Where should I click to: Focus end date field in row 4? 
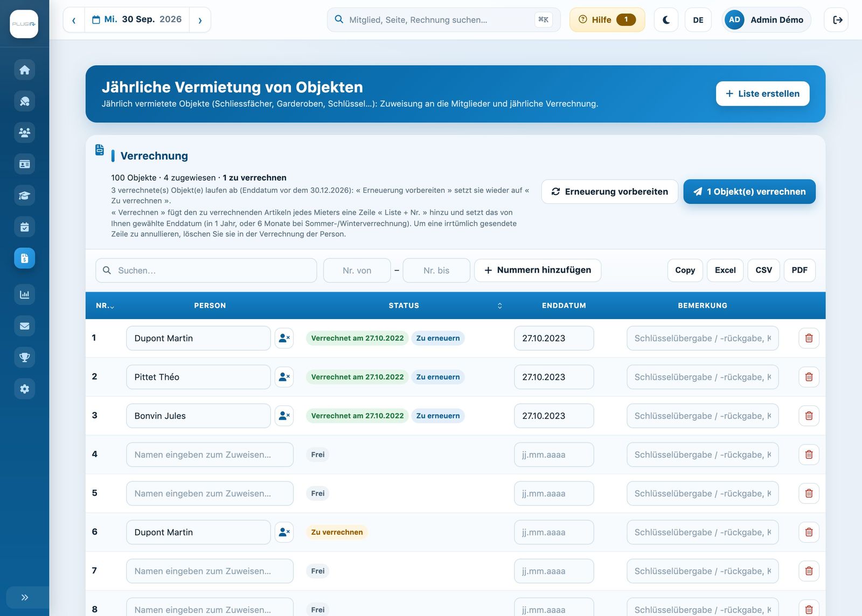coord(554,455)
